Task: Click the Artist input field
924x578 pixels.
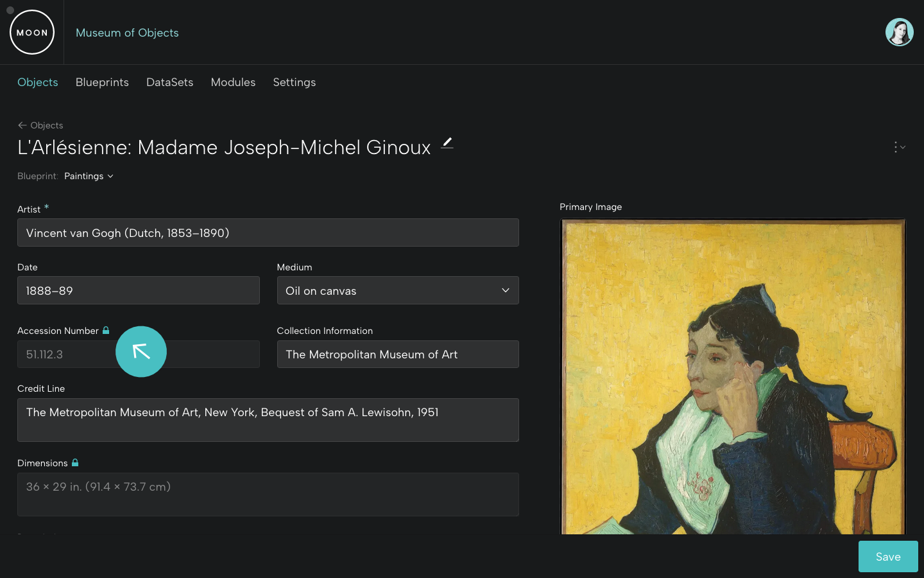Action: 268,232
